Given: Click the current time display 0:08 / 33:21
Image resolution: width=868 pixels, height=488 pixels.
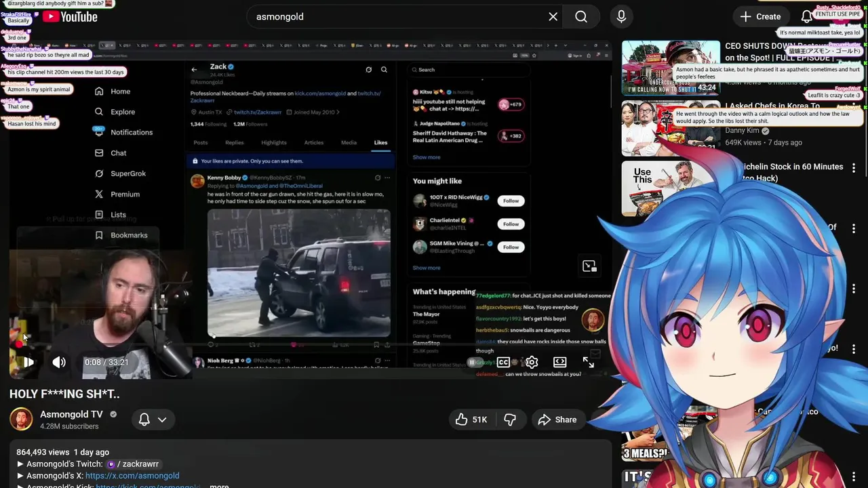Looking at the screenshot, I should click(x=106, y=363).
